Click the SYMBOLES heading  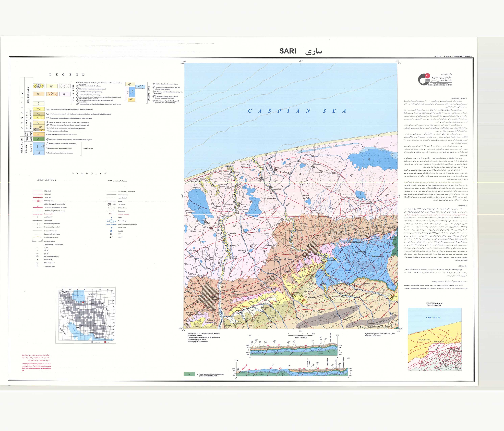pos(89,174)
